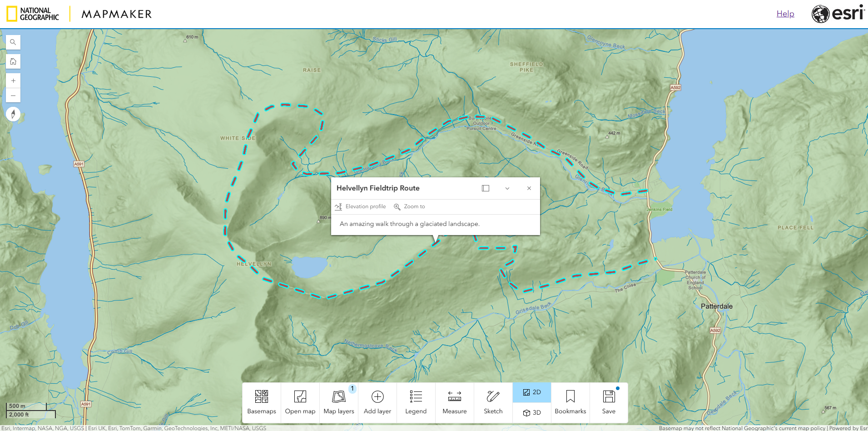Viewport: 868px width, 431px height.
Task: Click the National Geographic MapMaker logo
Action: [77, 13]
